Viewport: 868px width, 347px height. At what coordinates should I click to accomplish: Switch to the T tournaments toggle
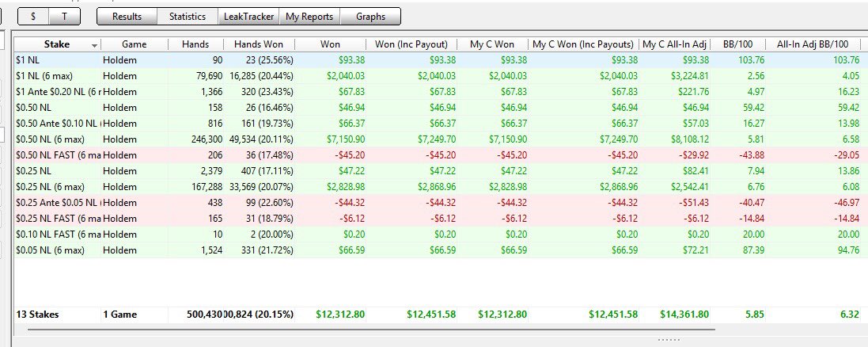[x=65, y=17]
